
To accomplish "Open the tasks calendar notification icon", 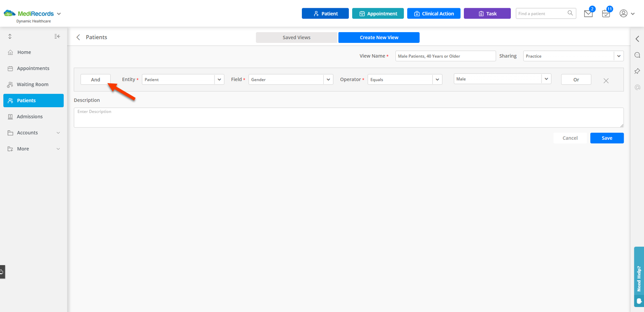I will click(606, 14).
